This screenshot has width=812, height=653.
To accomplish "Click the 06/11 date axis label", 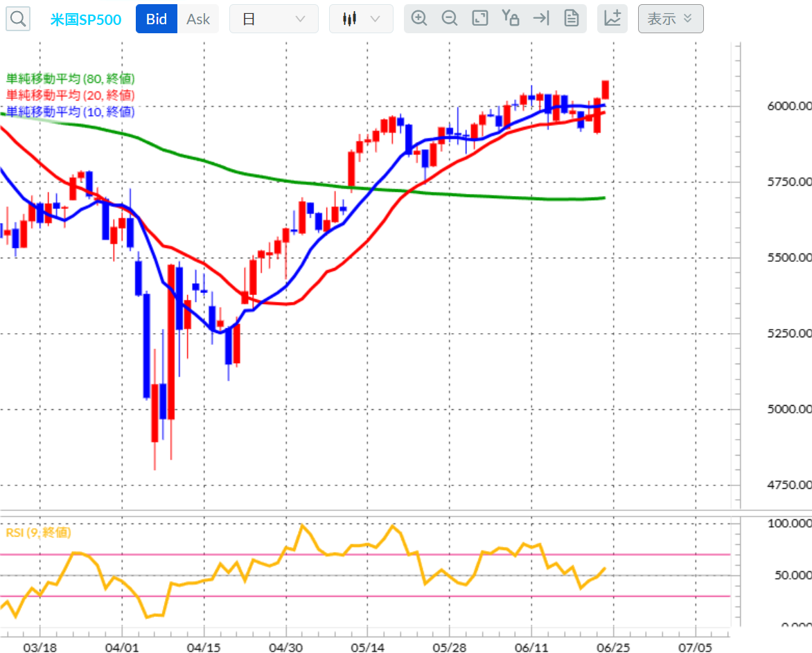I will coord(531,647).
